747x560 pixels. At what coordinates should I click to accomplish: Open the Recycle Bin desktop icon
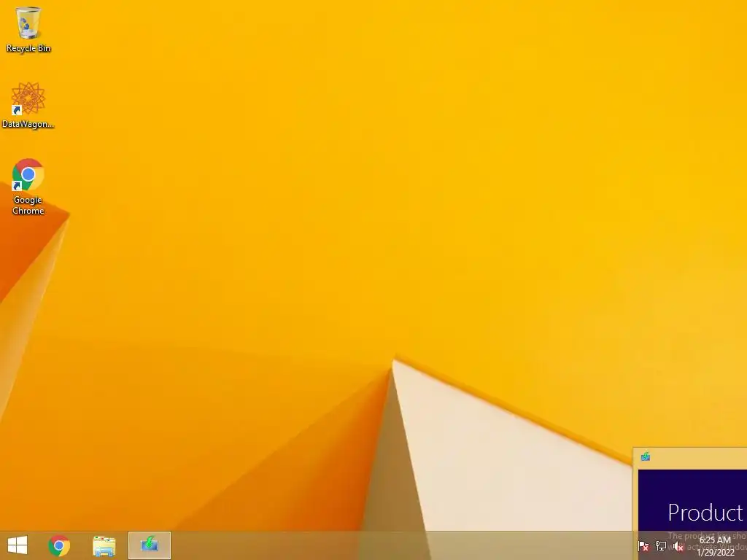click(28, 28)
